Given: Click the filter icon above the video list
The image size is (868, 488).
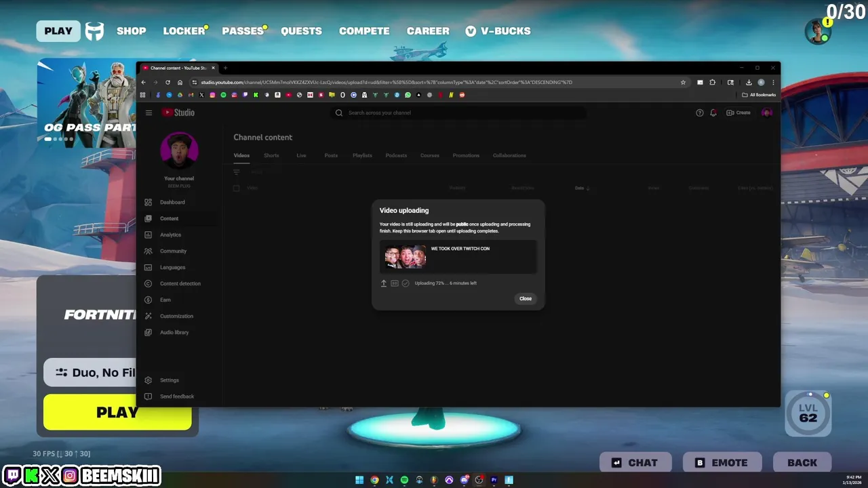Looking at the screenshot, I should click(x=237, y=172).
